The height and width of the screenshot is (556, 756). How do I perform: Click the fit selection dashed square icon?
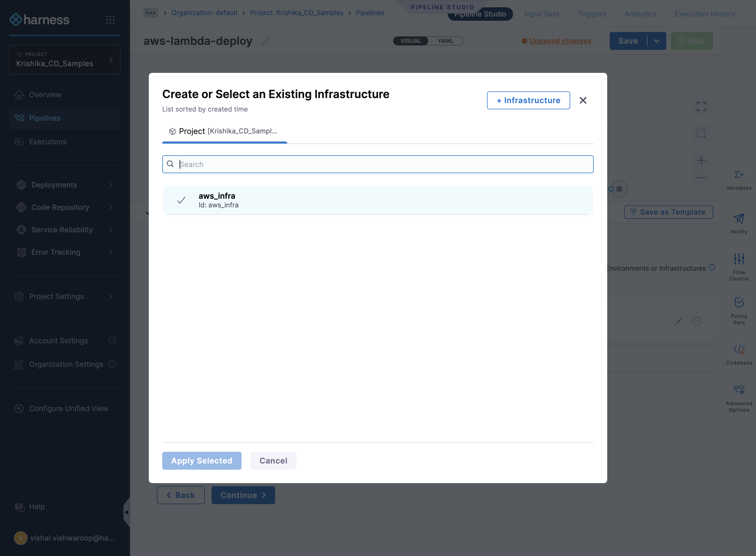[701, 133]
